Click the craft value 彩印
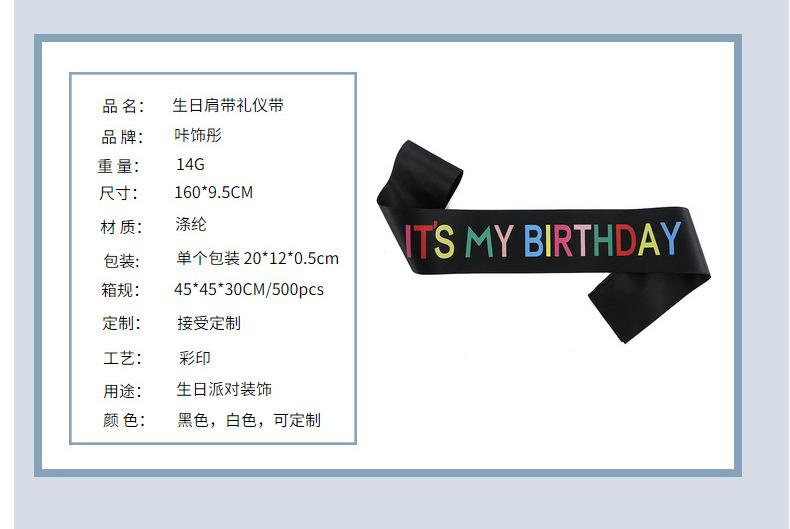The image size is (790, 529). pyautogui.click(x=194, y=358)
